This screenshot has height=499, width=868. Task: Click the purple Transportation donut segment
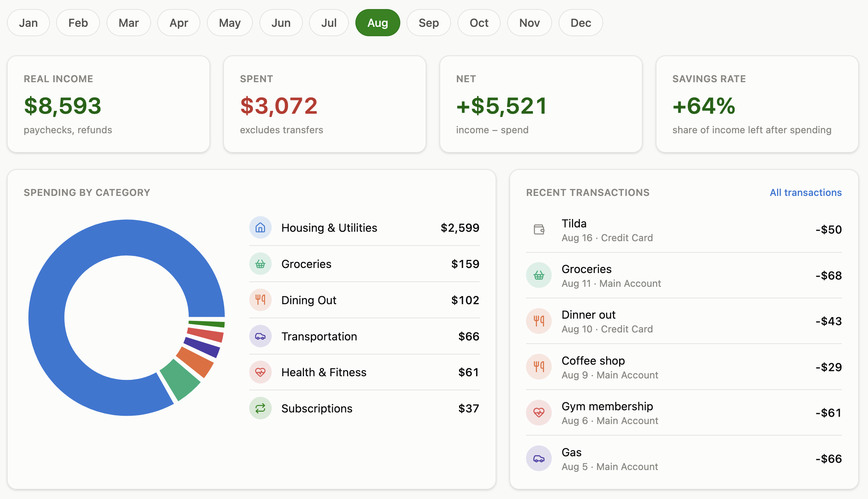(202, 347)
